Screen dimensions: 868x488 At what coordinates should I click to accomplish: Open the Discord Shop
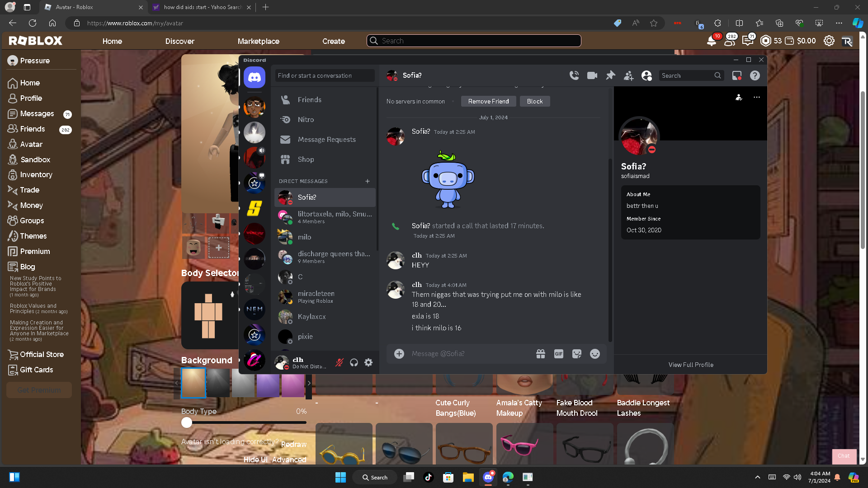pyautogui.click(x=325, y=160)
